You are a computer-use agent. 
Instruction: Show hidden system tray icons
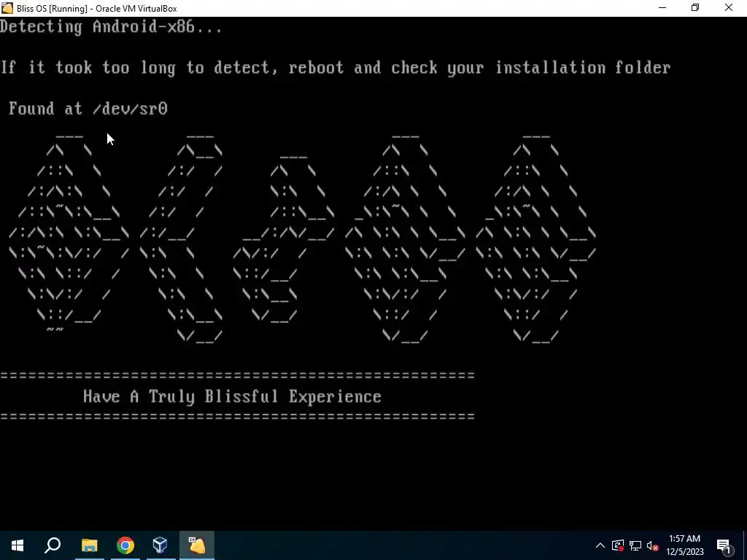tap(600, 545)
